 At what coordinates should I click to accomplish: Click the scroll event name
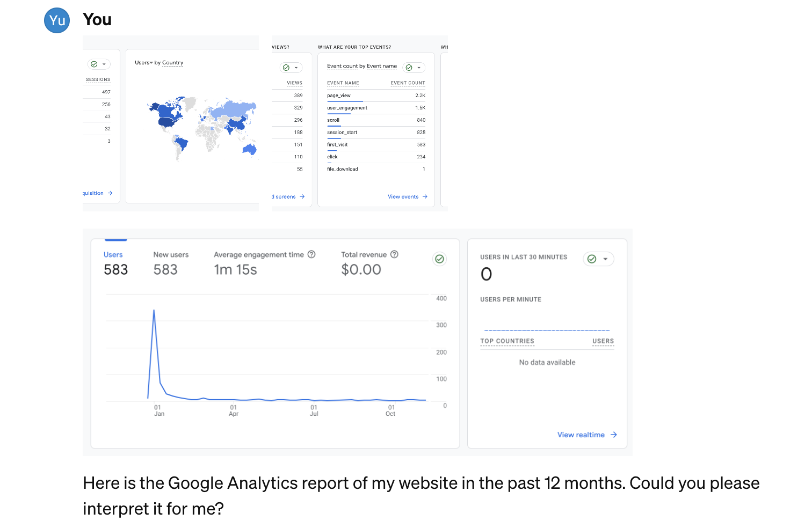coord(334,120)
